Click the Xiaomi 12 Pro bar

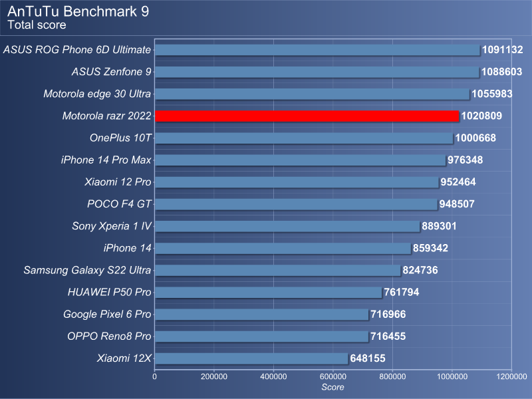297,182
